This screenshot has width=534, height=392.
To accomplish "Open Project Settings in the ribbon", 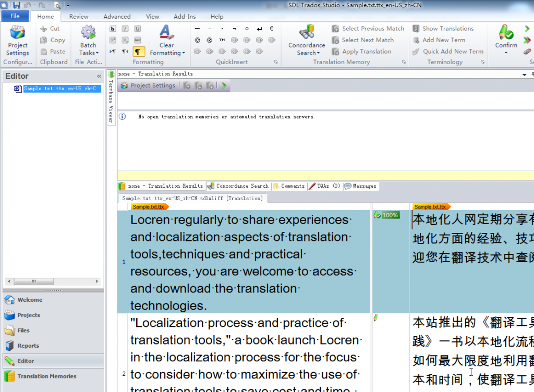I will pos(18,41).
